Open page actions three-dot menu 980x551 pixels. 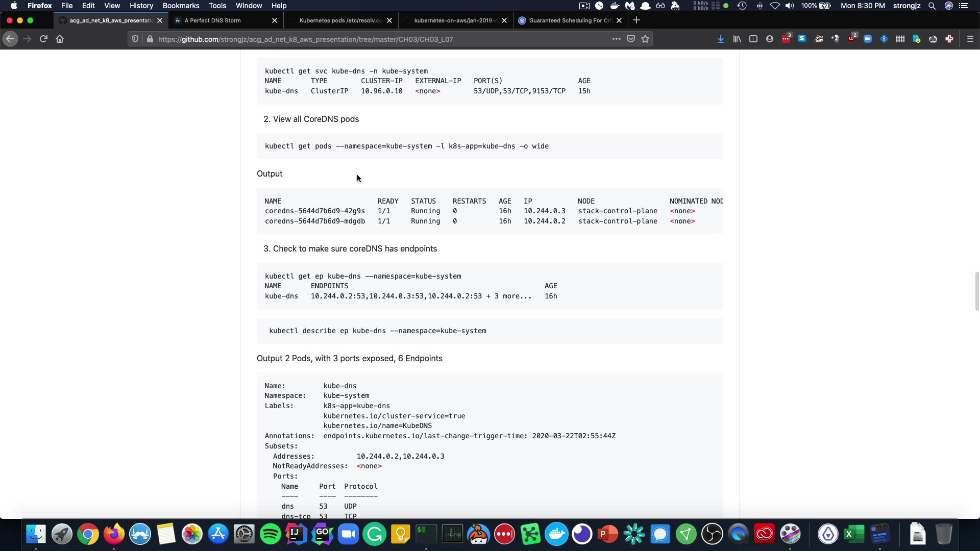[617, 39]
